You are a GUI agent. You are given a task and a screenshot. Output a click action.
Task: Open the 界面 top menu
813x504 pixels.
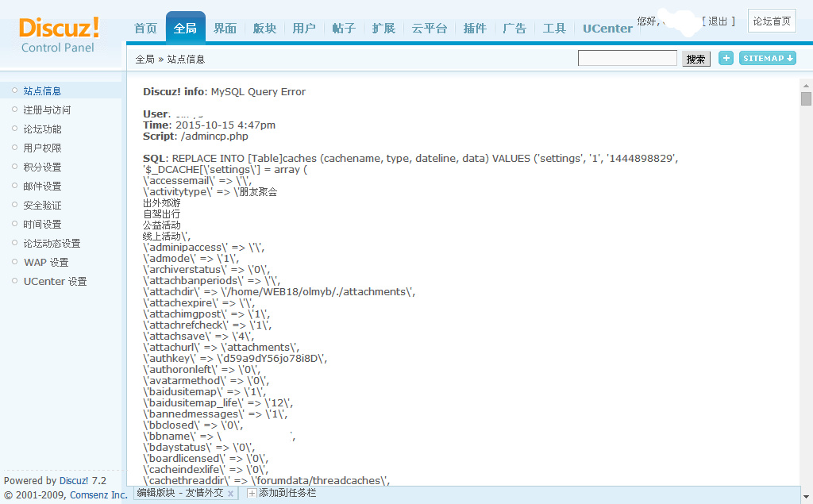(x=225, y=28)
